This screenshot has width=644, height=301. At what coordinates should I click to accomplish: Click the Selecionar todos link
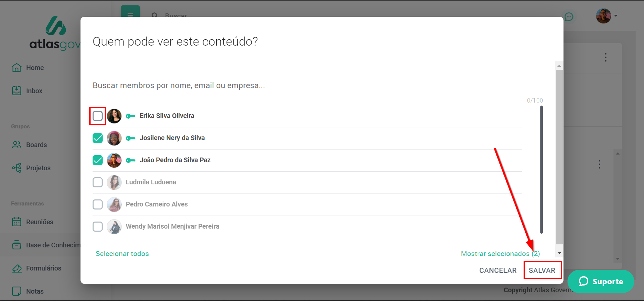click(122, 254)
